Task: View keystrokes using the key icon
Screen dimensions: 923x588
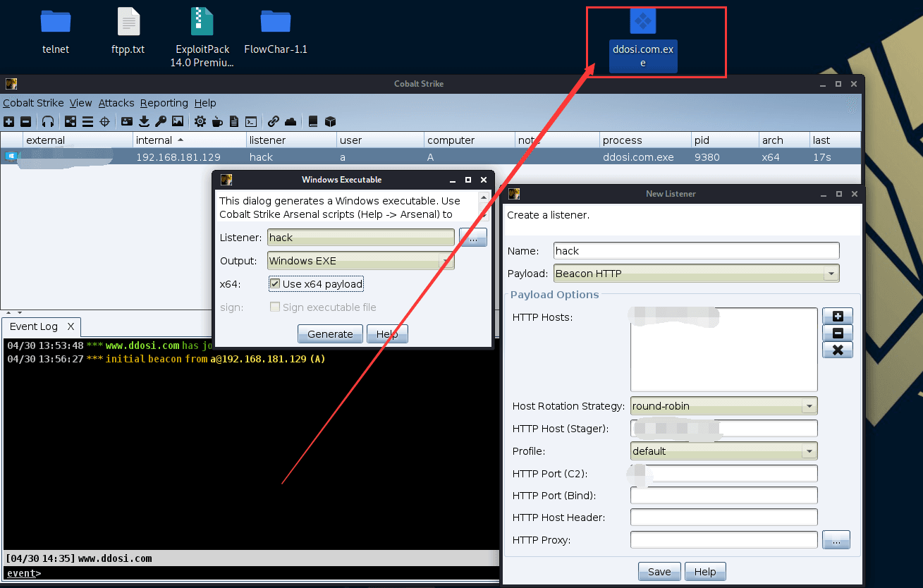Action: [x=161, y=121]
